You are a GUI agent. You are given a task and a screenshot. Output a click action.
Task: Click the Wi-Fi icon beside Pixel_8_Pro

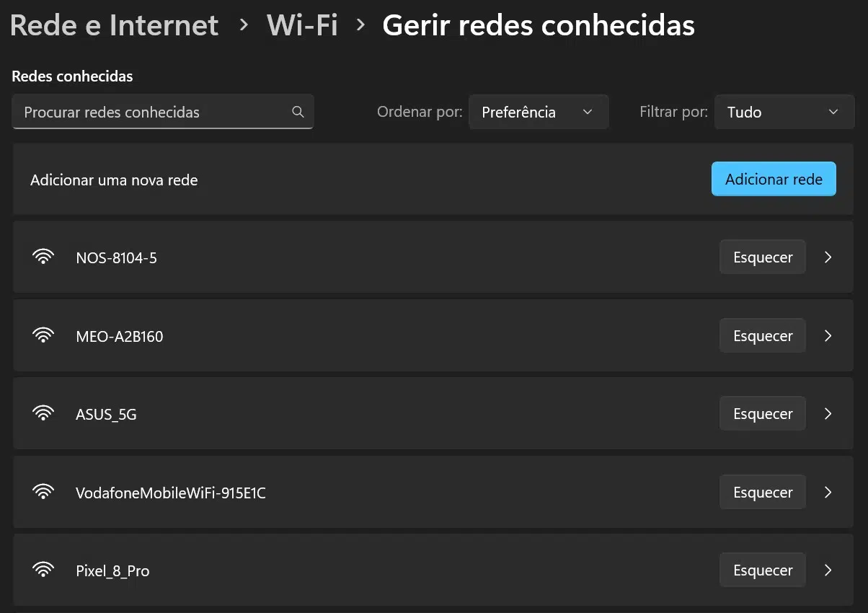(x=43, y=570)
